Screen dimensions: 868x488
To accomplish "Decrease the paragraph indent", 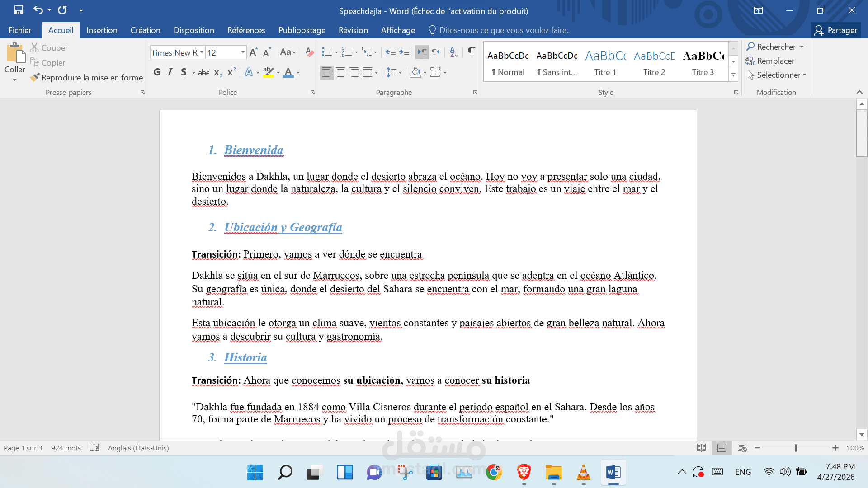I will (390, 52).
